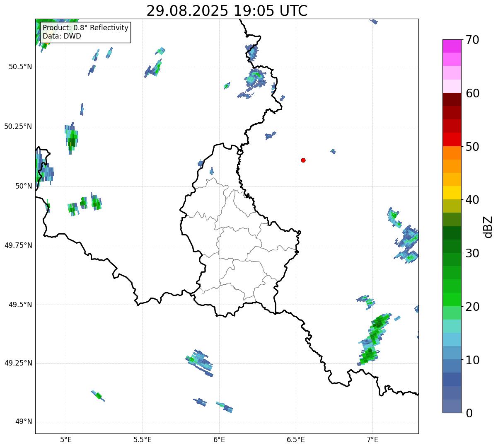Click the 50.25°N latitude label
The height and width of the screenshot is (448, 498).
click(18, 126)
